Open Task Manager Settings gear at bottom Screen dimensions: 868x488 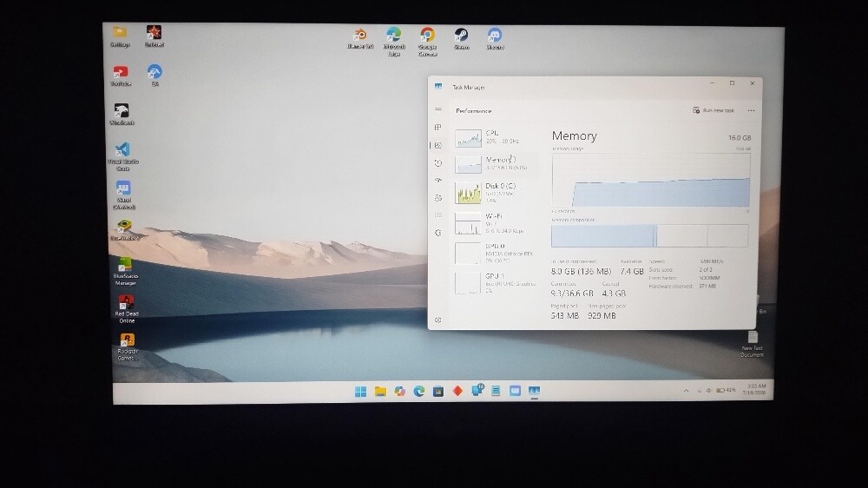[437, 320]
